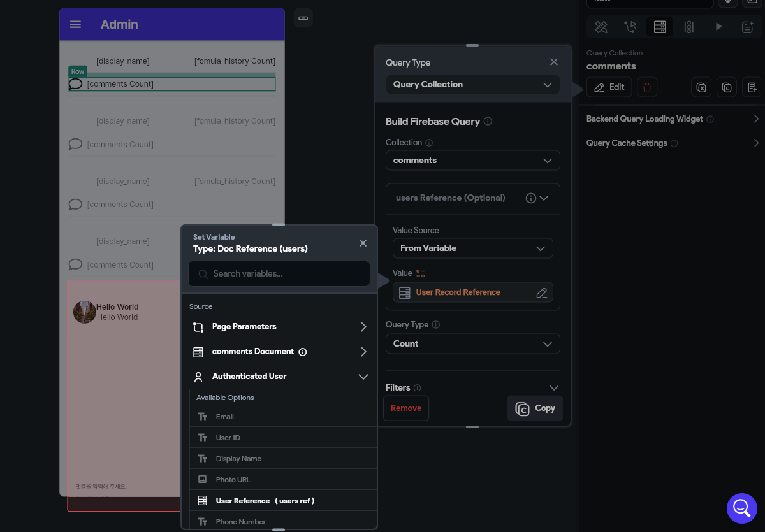Open the Actions flow tab icon
Screen dimensions: 765x532
tap(630, 27)
